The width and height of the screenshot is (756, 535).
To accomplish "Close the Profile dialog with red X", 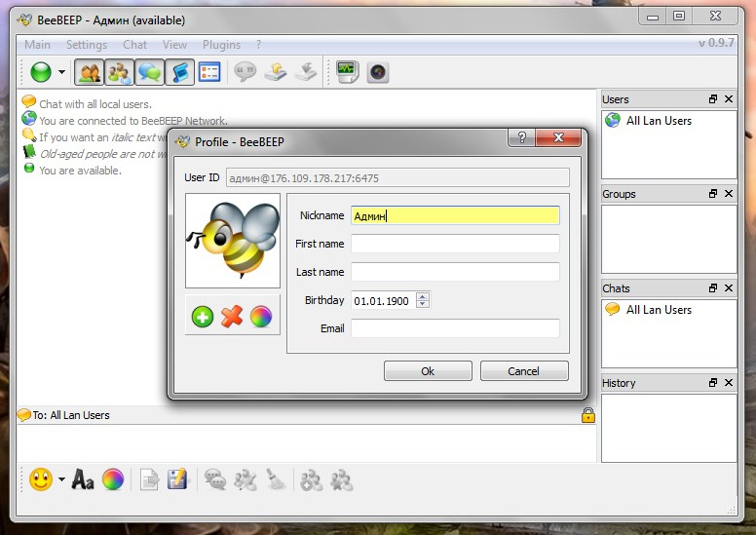I will [x=558, y=137].
